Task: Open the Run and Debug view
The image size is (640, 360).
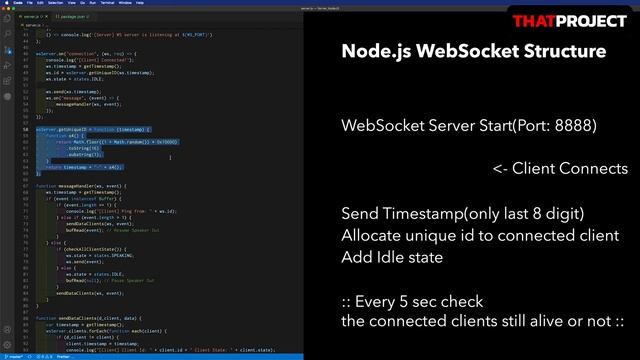Action: click(x=7, y=65)
